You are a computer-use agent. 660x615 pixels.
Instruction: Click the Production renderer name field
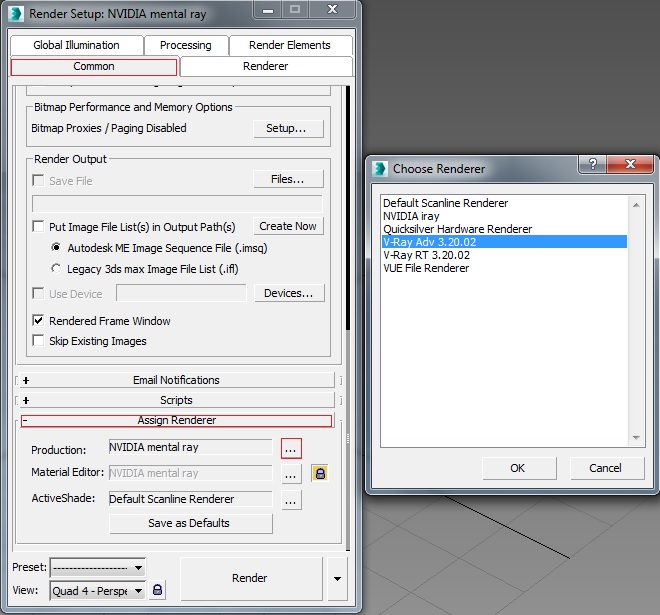coord(191,447)
